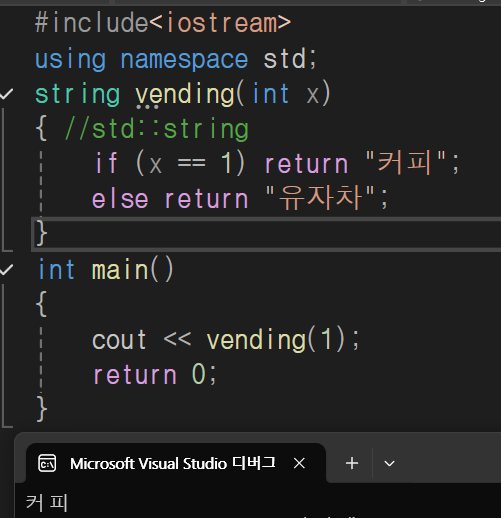Open the console tab dropdown chevron

(389, 463)
